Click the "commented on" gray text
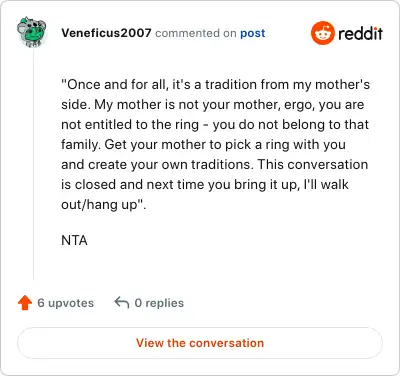The width and height of the screenshot is (400, 376). click(196, 33)
